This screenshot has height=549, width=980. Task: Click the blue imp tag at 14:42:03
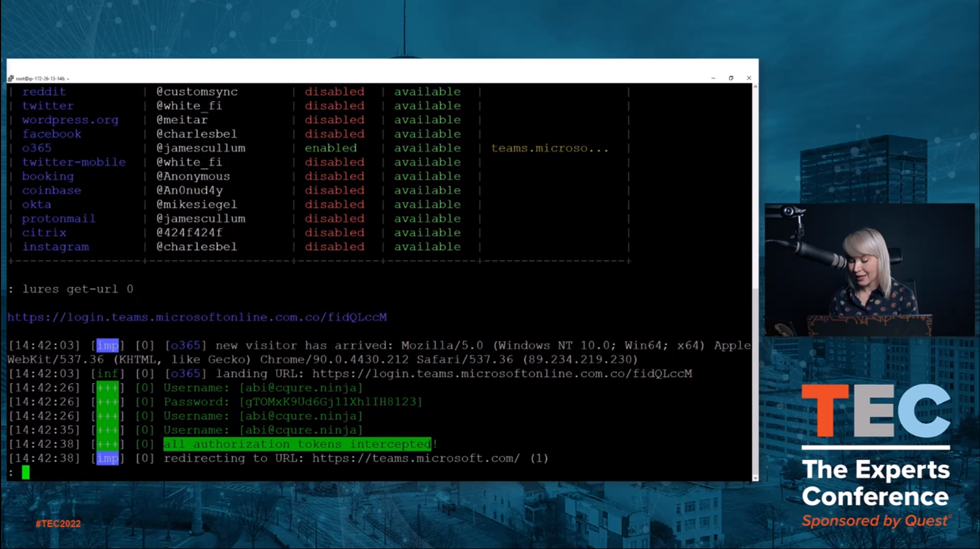[x=107, y=345]
